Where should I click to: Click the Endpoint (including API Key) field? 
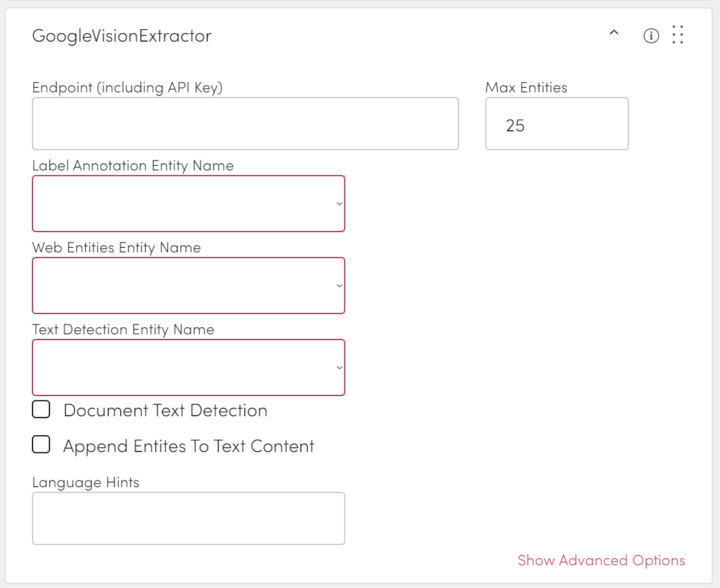(x=245, y=124)
